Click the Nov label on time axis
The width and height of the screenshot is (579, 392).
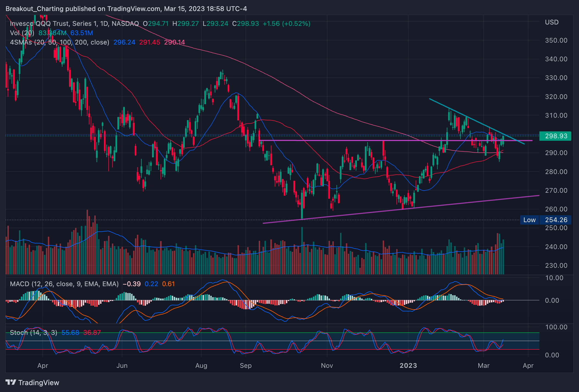pos(327,366)
